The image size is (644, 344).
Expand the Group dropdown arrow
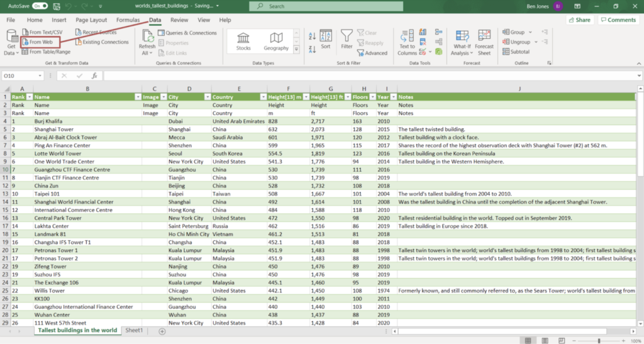530,32
